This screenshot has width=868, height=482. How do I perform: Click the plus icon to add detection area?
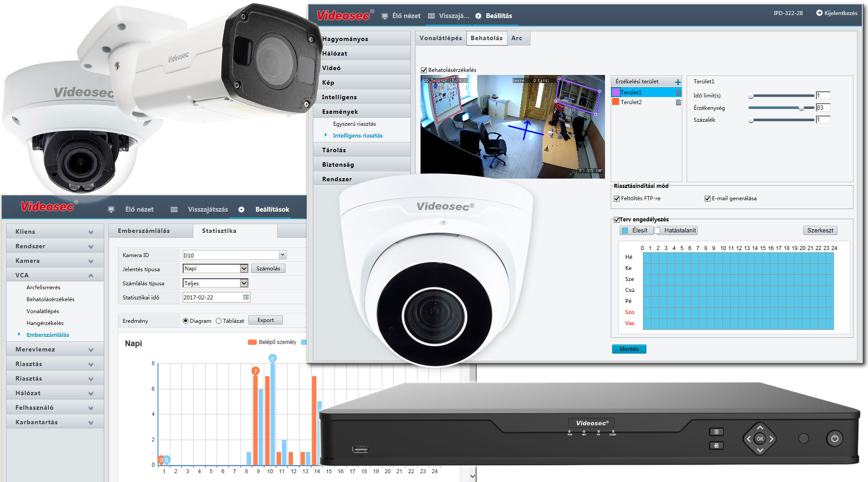(678, 82)
